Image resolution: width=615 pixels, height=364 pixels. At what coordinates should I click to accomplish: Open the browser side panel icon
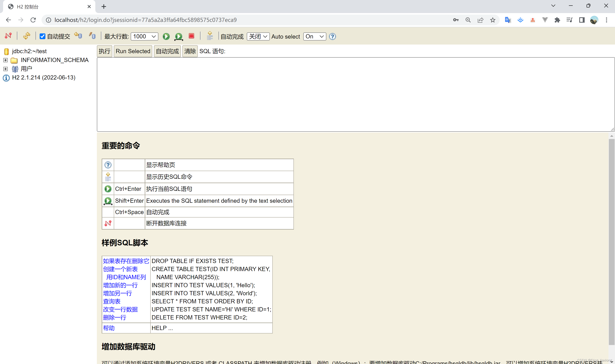[582, 20]
